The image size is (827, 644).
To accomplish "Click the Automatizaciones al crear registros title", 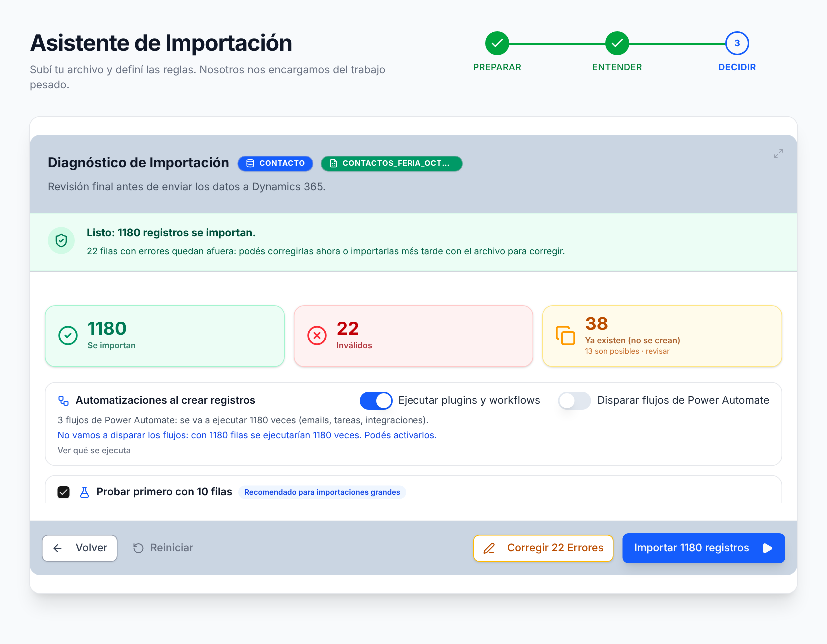I will tap(165, 400).
